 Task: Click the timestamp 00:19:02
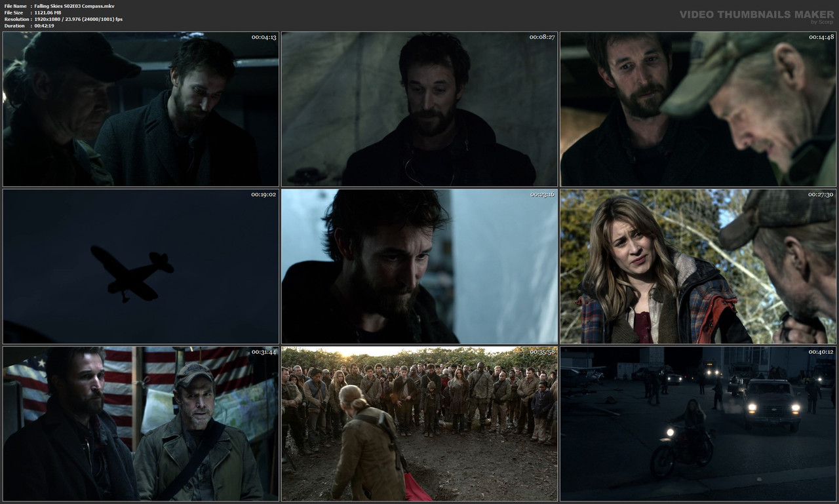pyautogui.click(x=263, y=195)
